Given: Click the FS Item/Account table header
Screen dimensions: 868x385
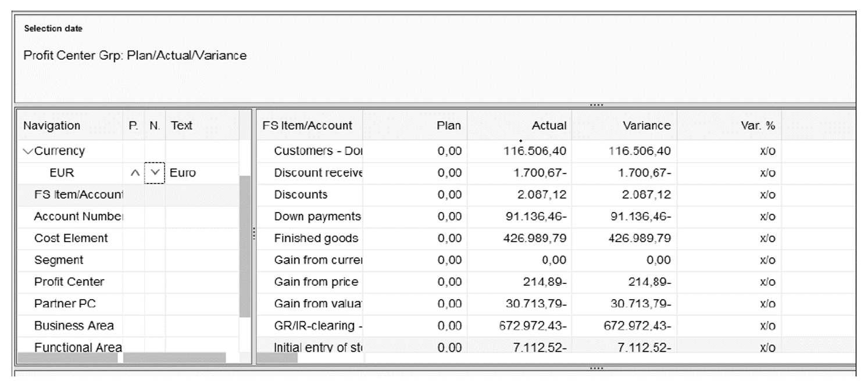Looking at the screenshot, I should coord(308,125).
